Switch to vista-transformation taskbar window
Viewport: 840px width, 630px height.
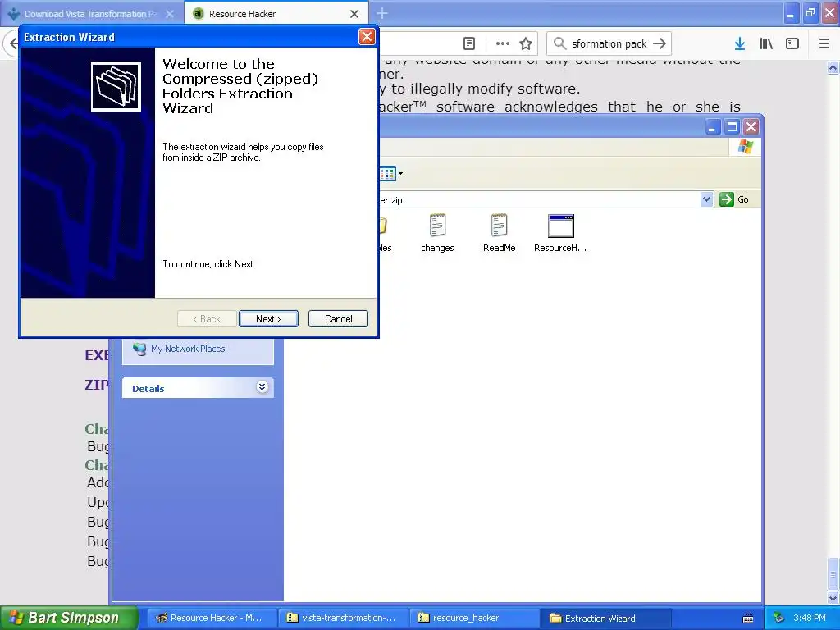(x=343, y=618)
